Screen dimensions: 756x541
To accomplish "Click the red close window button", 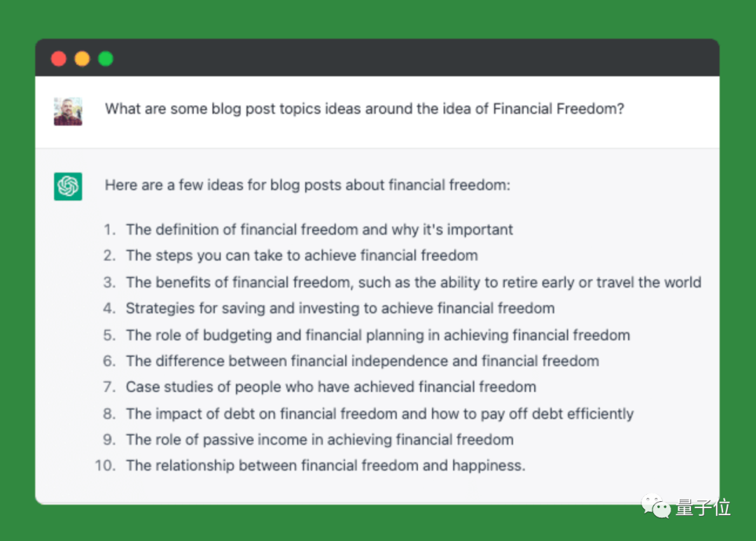I will (59, 59).
